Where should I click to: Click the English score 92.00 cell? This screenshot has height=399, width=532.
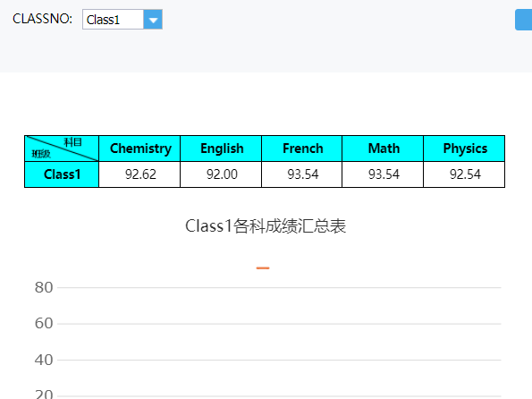click(x=221, y=174)
